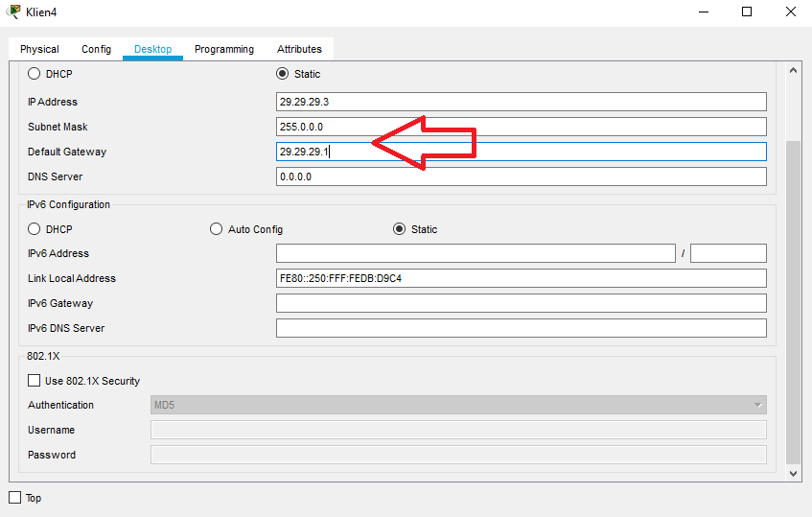Screen dimensions: 812x517
Task: Select the IPv4 DHCP radio button
Action: pos(35,74)
